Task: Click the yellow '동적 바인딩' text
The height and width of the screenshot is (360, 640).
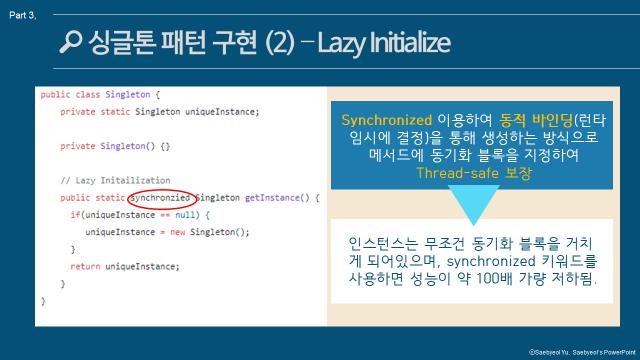Action: tap(536, 120)
